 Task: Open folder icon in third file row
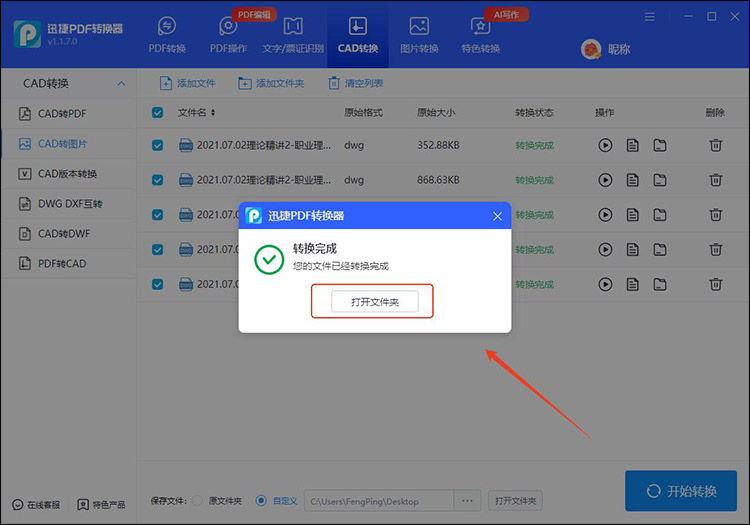pyautogui.click(x=660, y=215)
